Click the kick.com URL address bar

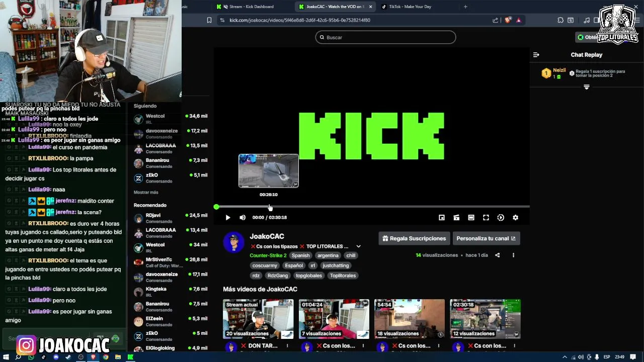coord(352,20)
